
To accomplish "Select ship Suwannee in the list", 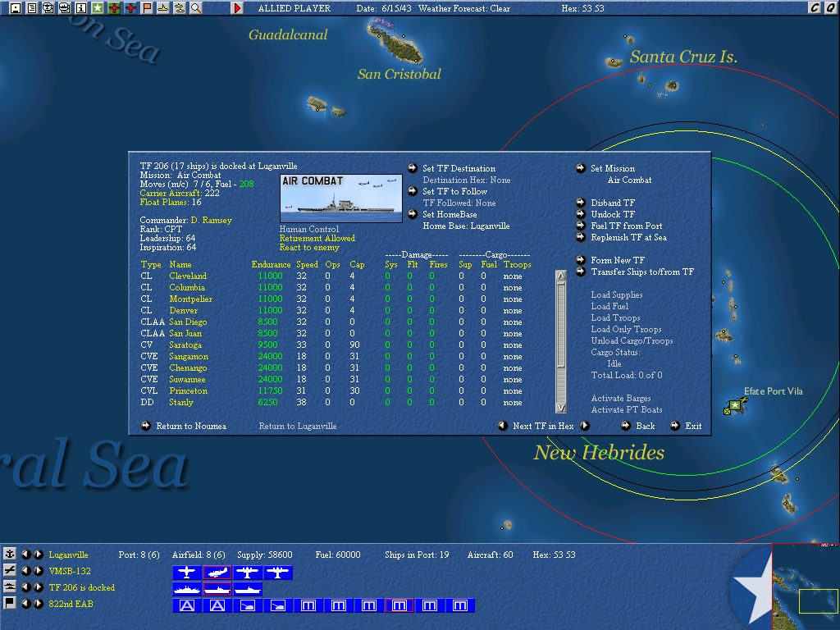I will (x=187, y=379).
